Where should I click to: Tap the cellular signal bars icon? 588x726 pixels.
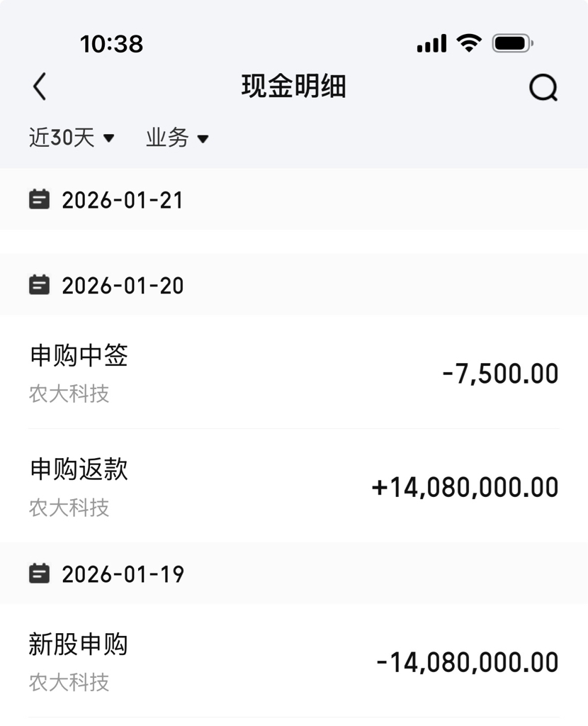coord(431,43)
